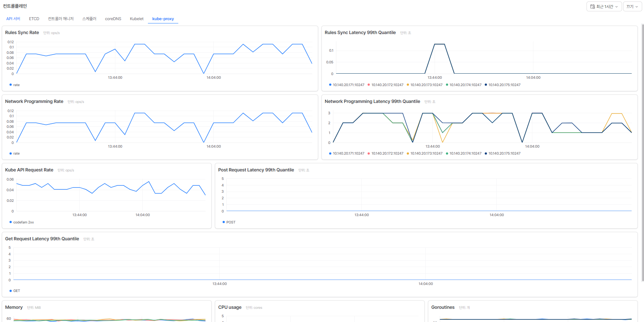644x322 pixels.
Task: Click the Rules Sync Latency 99th Quantile title
Action: coord(360,33)
